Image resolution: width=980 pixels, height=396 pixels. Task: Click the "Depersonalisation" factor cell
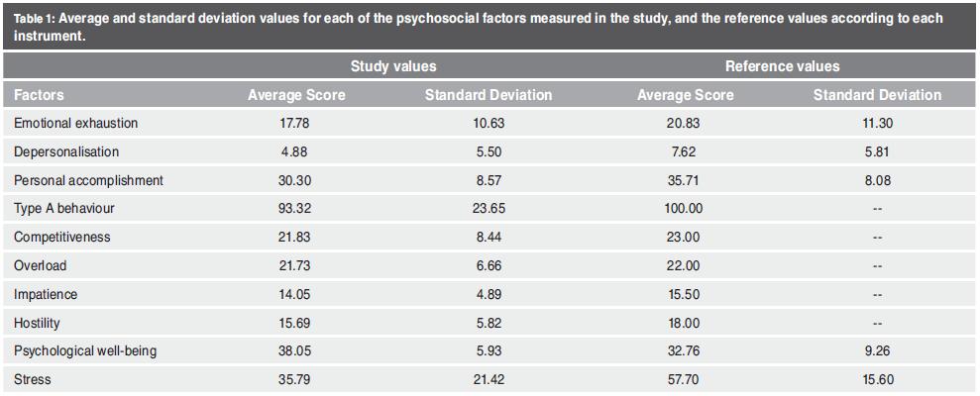click(x=66, y=152)
